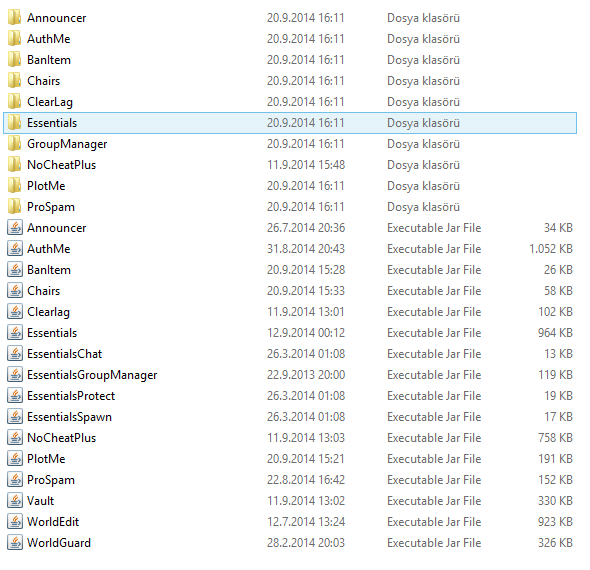Click the ClearLag folder icon
The width and height of the screenshot is (590, 570).
click(x=14, y=102)
